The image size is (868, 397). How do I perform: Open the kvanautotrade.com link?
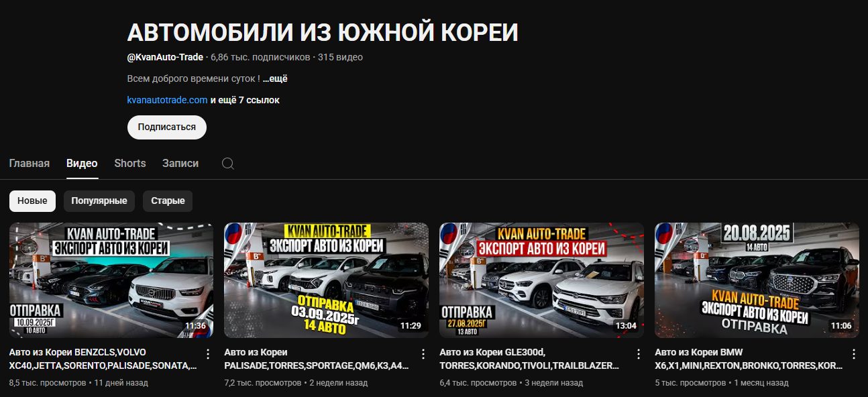point(167,100)
